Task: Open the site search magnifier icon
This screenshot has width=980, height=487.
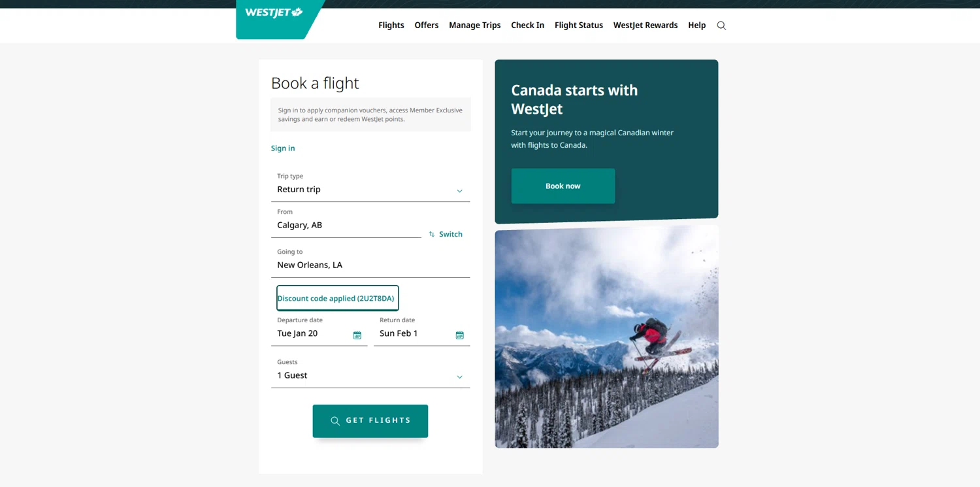Action: click(x=721, y=25)
